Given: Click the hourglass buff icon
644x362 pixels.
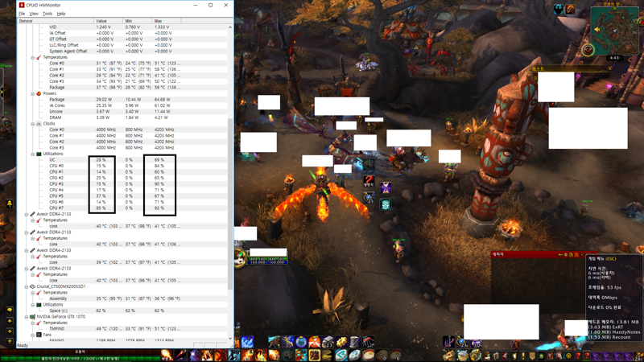Looking at the screenshot, I should [x=386, y=188].
